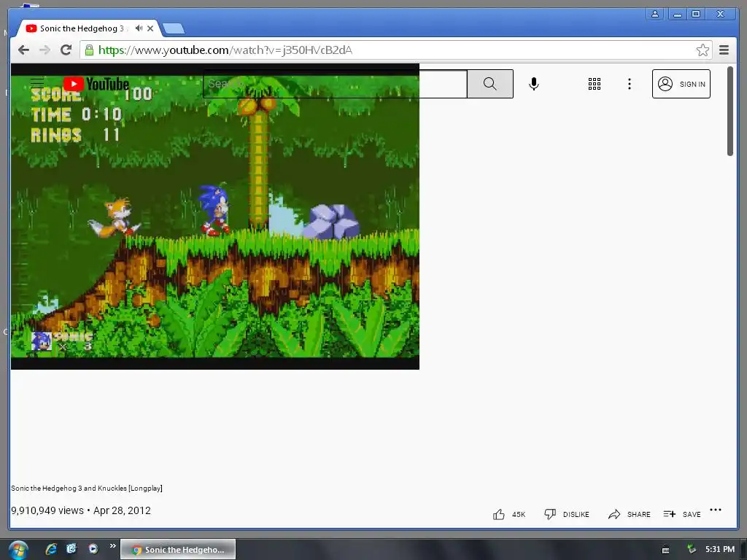Click the YouTube URL address bar
Image resolution: width=747 pixels, height=560 pixels.
396,50
